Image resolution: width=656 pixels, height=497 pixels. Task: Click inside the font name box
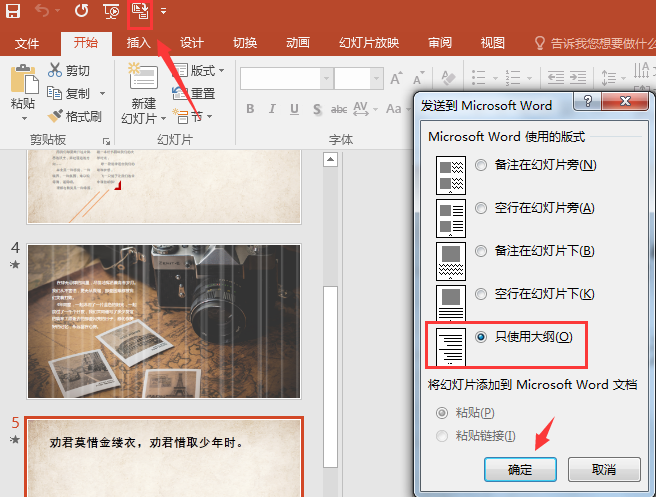(x=280, y=78)
